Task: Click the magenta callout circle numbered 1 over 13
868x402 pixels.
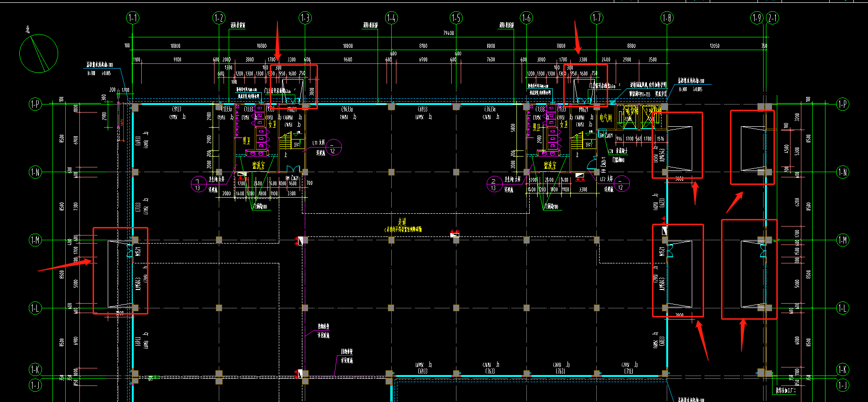Action: point(198,184)
